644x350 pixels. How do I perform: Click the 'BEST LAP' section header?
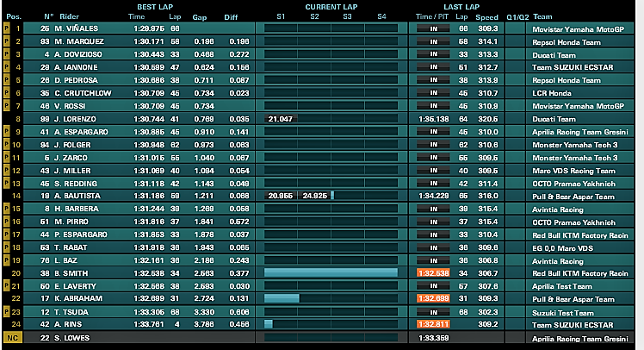point(155,7)
